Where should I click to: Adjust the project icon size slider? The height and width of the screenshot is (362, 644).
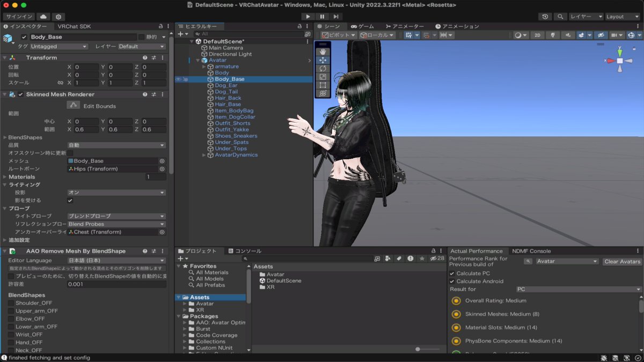point(418,349)
